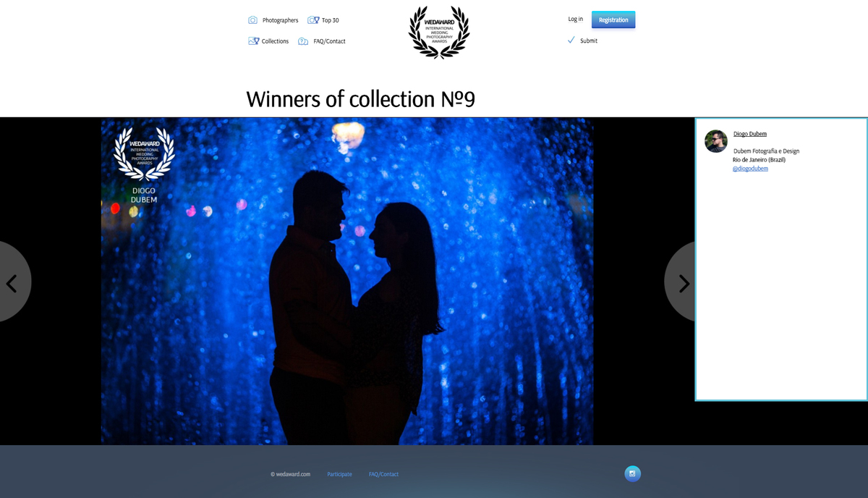Open the Top 30 menu item
The image size is (868, 498).
pyautogui.click(x=330, y=20)
